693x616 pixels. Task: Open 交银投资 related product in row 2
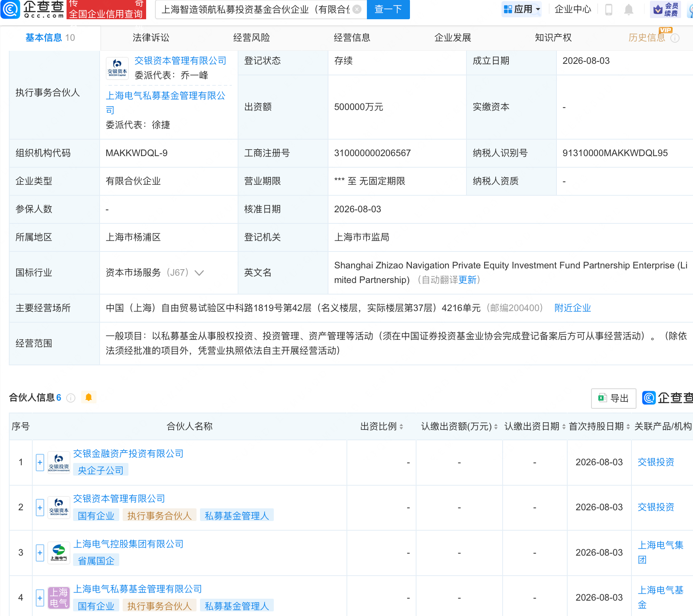(x=656, y=507)
